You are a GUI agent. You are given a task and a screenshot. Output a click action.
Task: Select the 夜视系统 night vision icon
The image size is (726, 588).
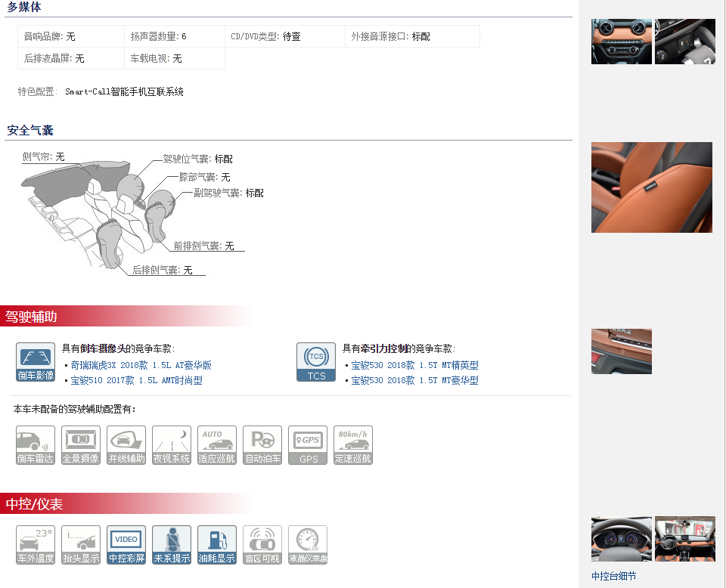point(172,445)
